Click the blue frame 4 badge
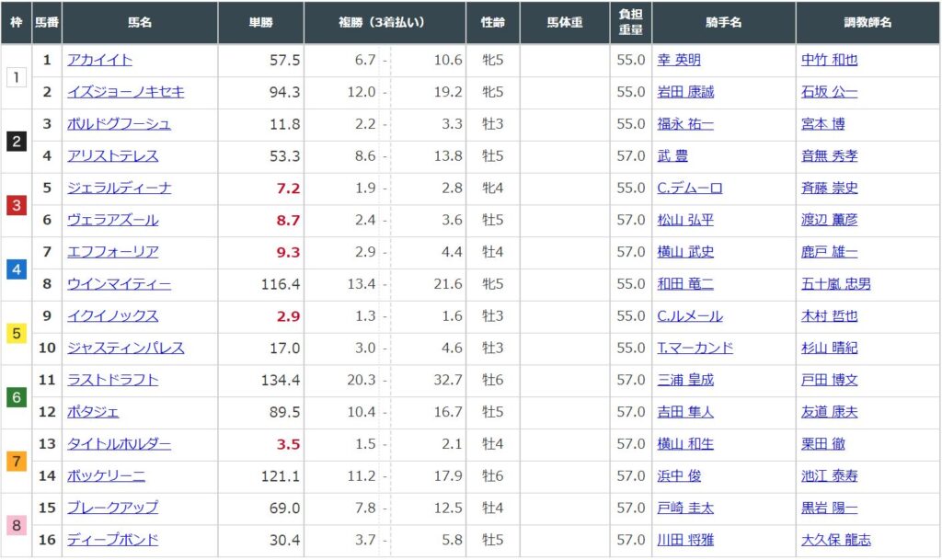The image size is (942, 560). (17, 269)
